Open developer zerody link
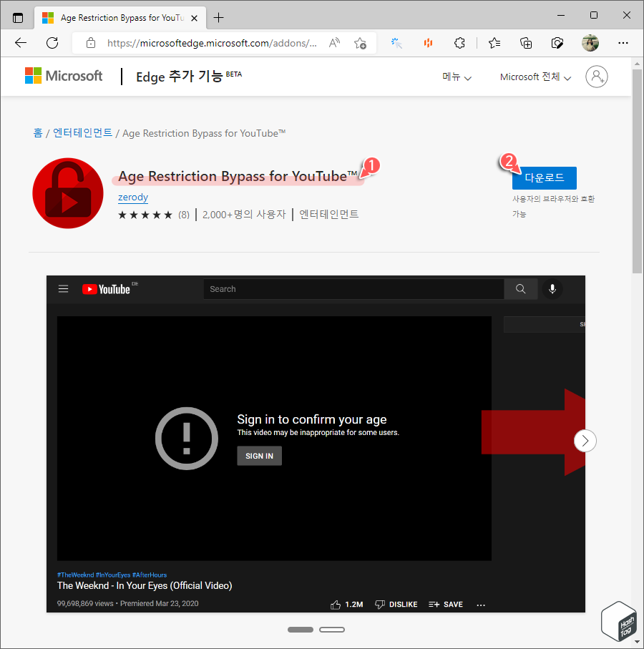Viewport: 644px width, 649px height. 133,197
